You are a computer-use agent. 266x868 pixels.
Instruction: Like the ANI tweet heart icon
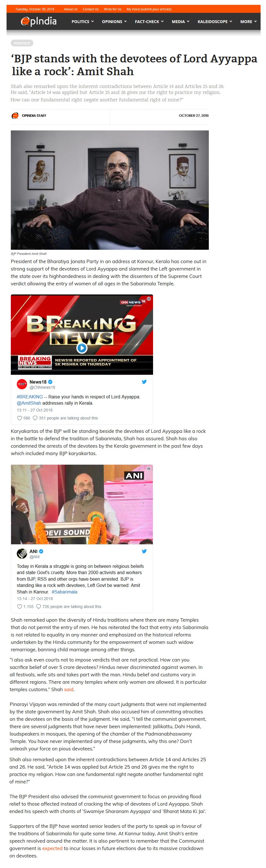[x=19, y=607]
